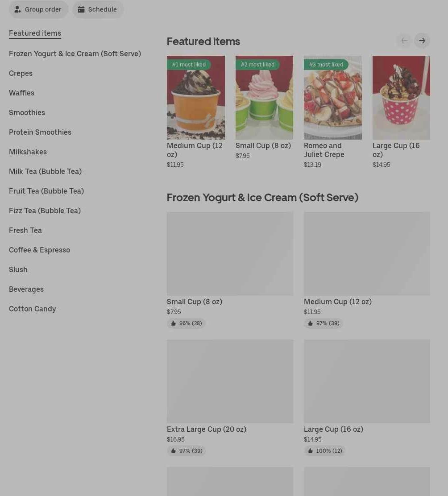
Task: Click the Group order person icon
Action: pyautogui.click(x=18, y=9)
